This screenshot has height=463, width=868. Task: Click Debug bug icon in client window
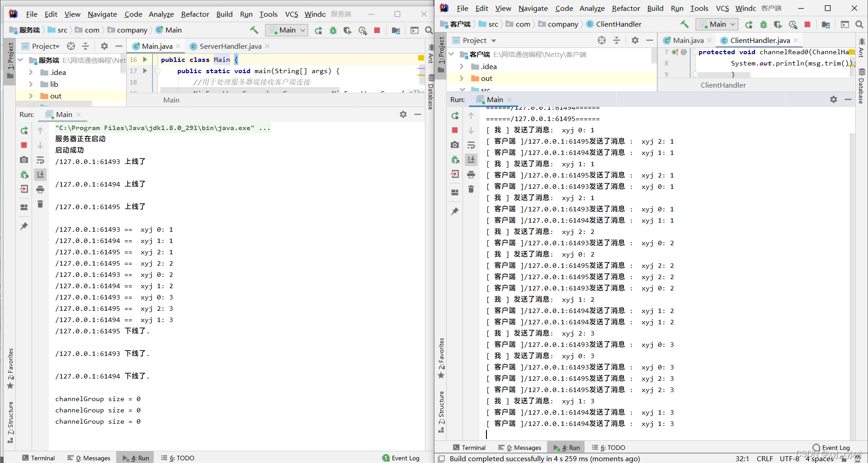pyautogui.click(x=764, y=24)
